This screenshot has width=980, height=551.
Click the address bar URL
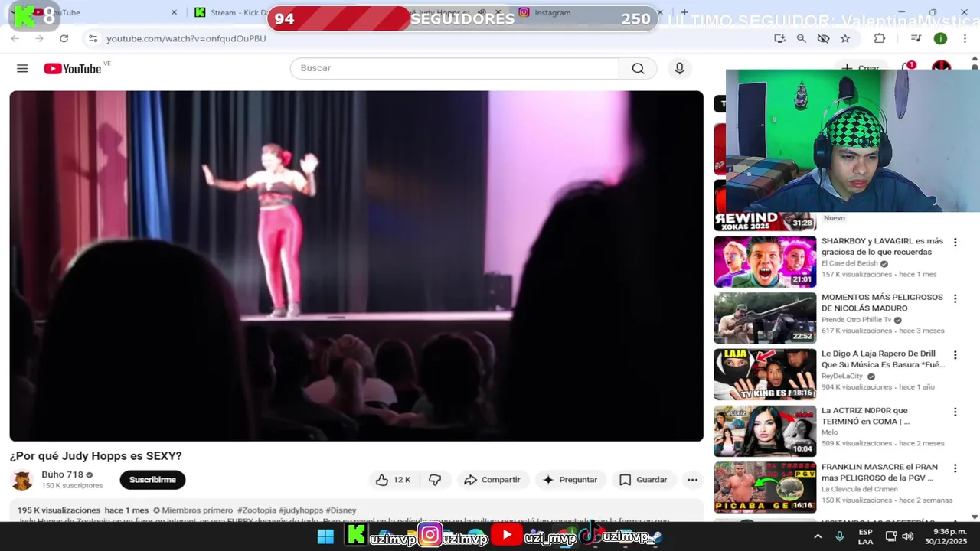(186, 38)
